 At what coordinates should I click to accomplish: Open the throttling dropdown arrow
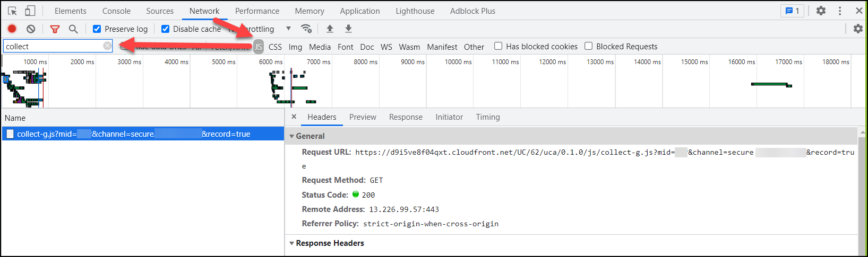click(288, 29)
